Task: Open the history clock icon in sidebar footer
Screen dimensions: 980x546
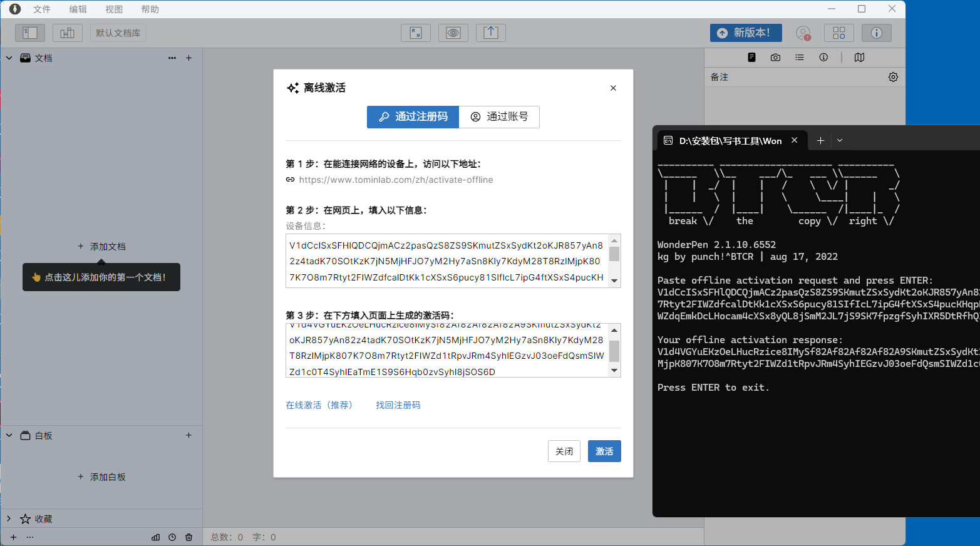Action: [x=172, y=537]
